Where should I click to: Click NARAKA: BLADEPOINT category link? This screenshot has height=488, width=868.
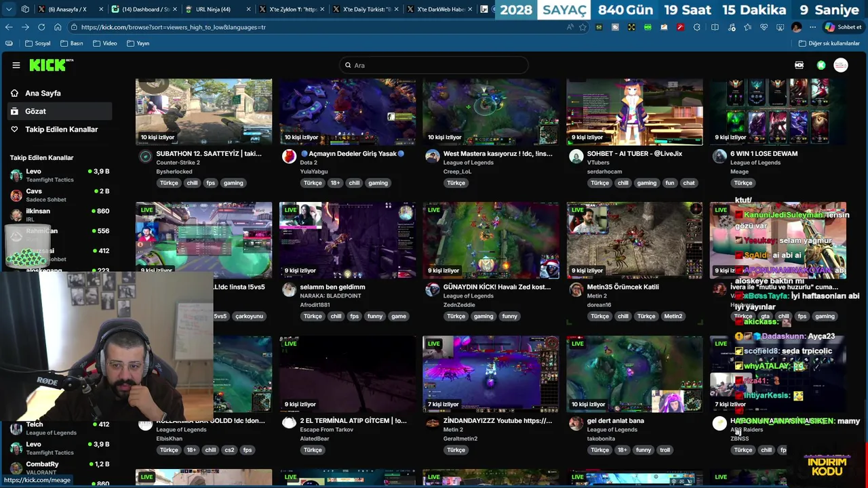pos(330,296)
